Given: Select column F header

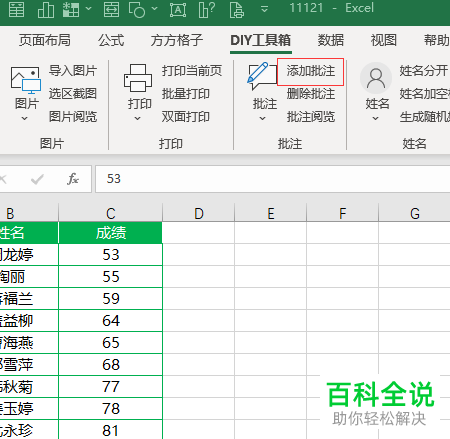Looking at the screenshot, I should 343,213.
